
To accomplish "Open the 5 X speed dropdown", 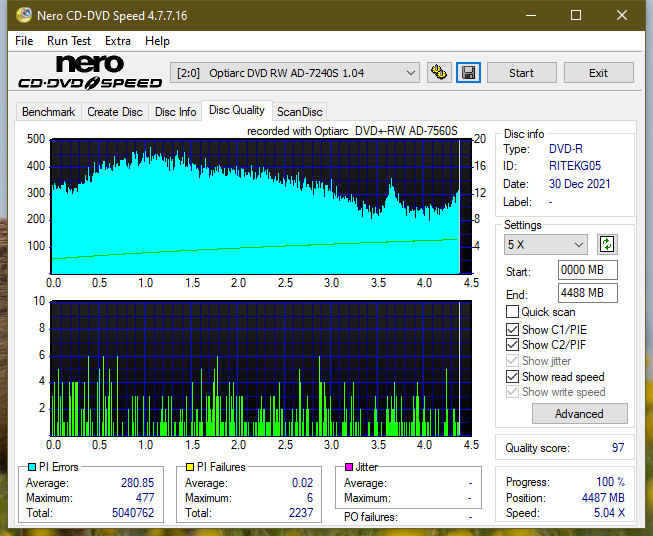I will click(x=546, y=244).
